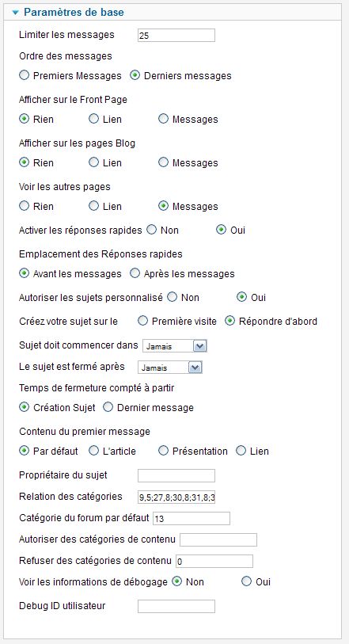Choose Lien under Afficher sur le Front Page
The height and width of the screenshot is (644, 349).
94,119
